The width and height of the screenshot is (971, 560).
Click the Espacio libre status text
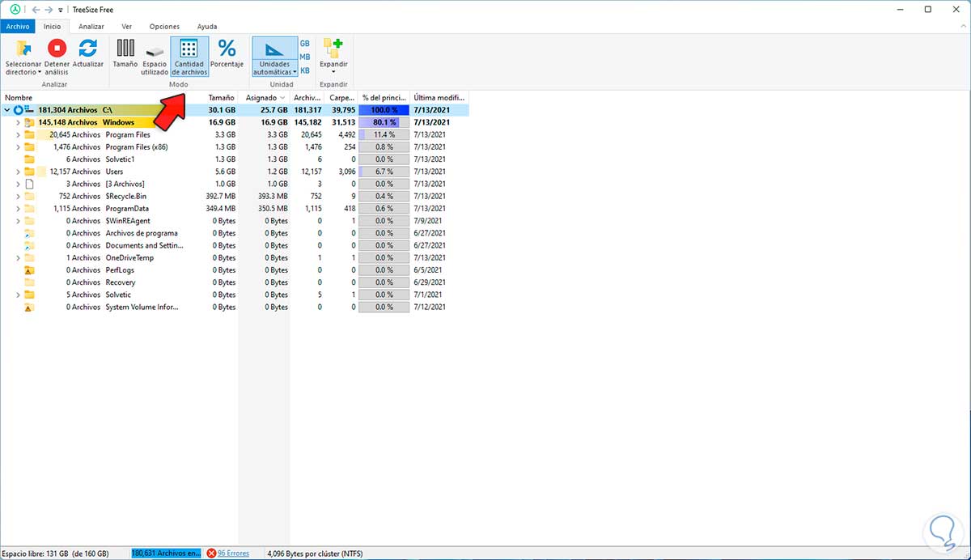(56, 554)
